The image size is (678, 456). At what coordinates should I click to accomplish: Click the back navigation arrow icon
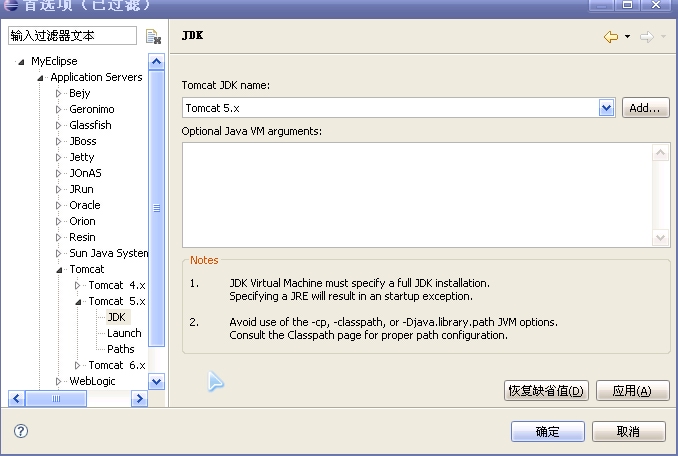pos(610,37)
